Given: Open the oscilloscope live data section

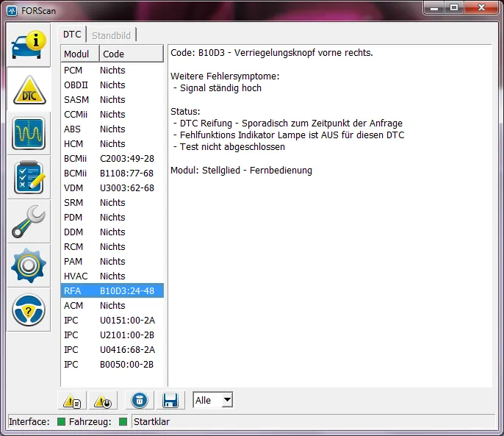Looking at the screenshot, I should [29, 134].
